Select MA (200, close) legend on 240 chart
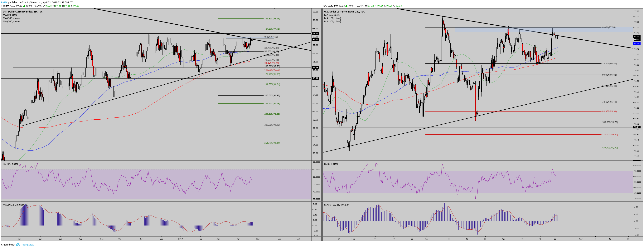This screenshot has height=248, width=644. point(333,22)
